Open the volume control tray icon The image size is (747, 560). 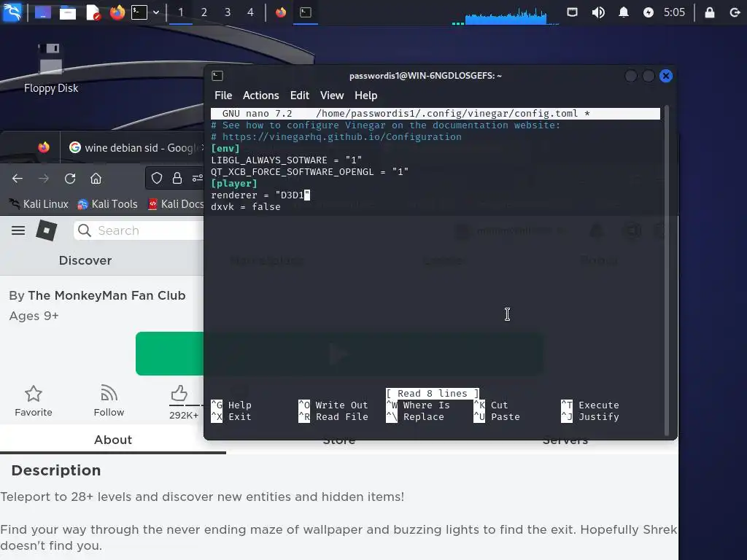(x=598, y=12)
